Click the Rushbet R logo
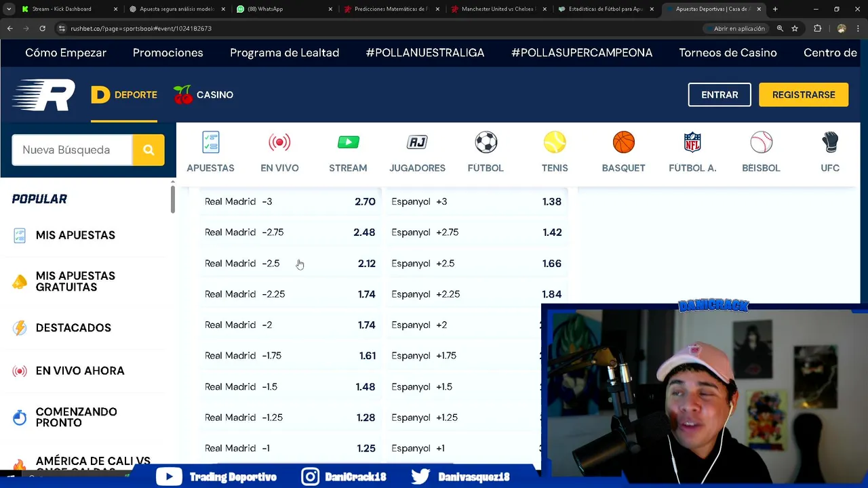 tap(43, 95)
